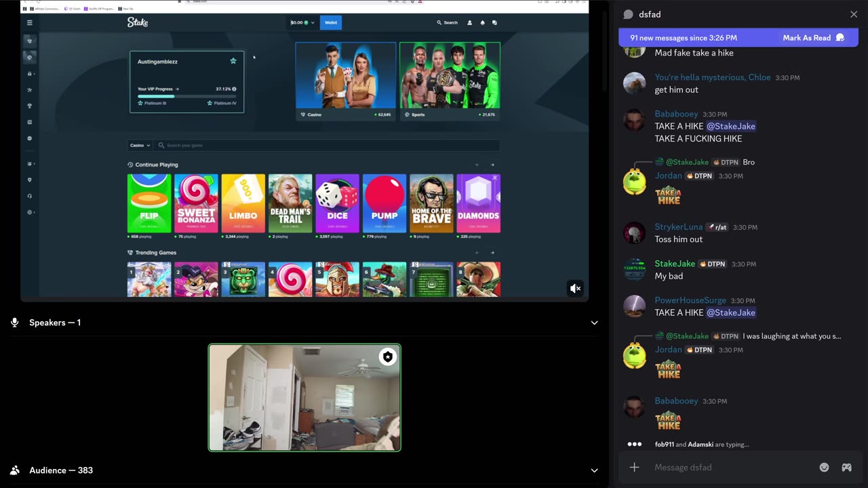Screen dimensions: 868x488
Task: Click "You're hella mysterious, Chloe" username
Action: [712, 77]
